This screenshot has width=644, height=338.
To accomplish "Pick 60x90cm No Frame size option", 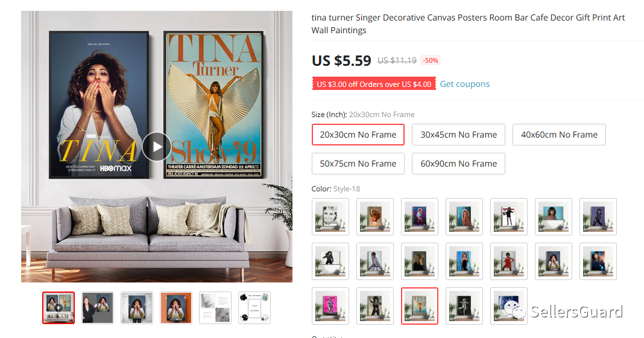I will pyautogui.click(x=458, y=164).
